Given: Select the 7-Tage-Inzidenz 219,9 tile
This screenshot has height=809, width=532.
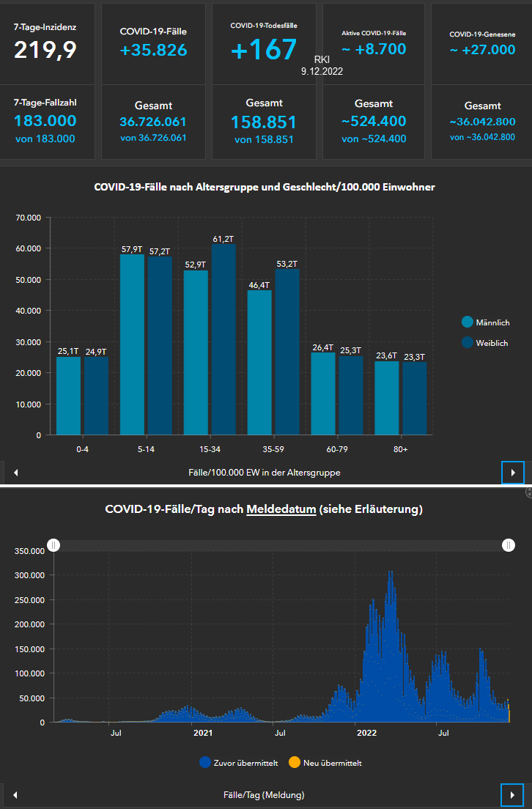Looking at the screenshot, I should point(48,42).
